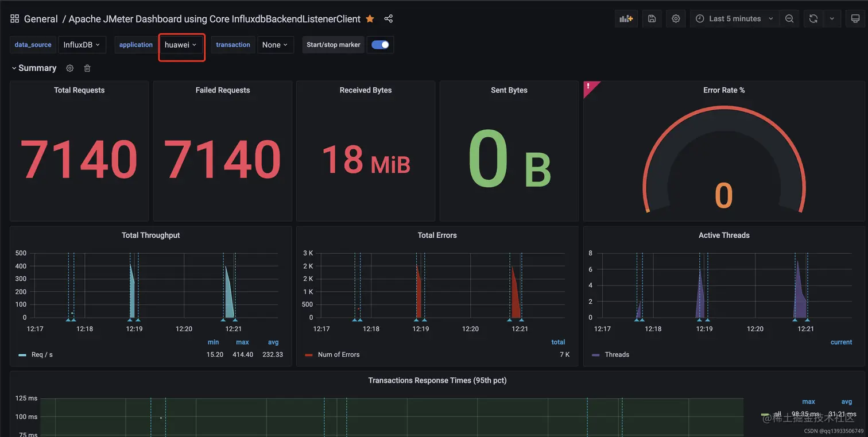Screen dimensions: 868x437
Task: Open Transactions Response Times panel title menu
Action: (437, 380)
